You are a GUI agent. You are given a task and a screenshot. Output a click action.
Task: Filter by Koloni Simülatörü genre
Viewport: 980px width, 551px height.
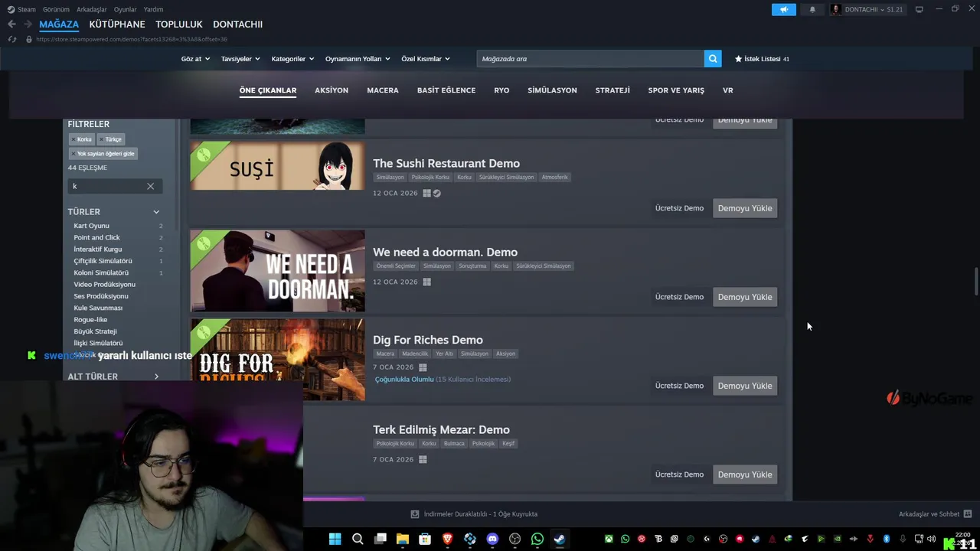coord(101,272)
